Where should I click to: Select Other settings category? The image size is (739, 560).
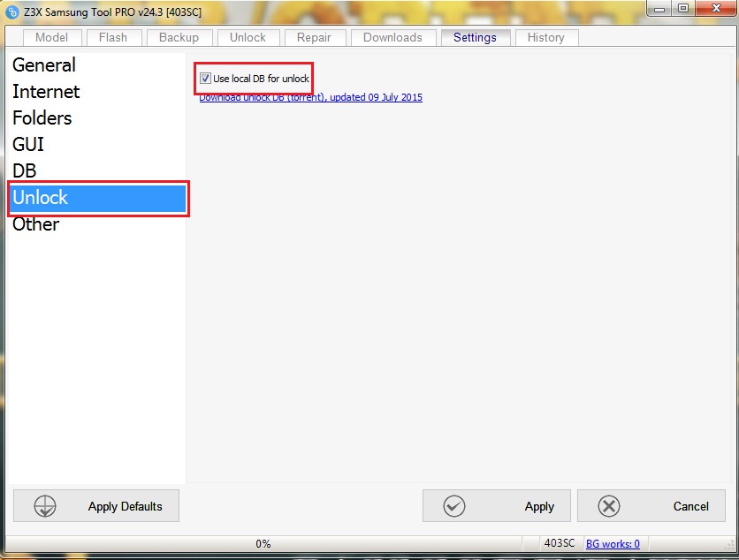point(96,224)
